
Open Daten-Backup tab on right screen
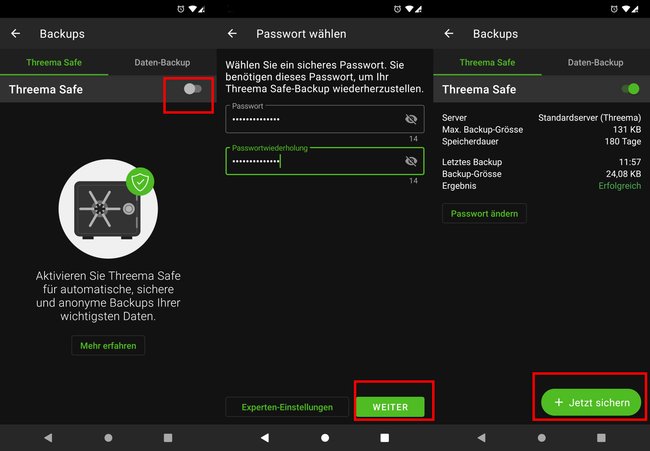(595, 63)
